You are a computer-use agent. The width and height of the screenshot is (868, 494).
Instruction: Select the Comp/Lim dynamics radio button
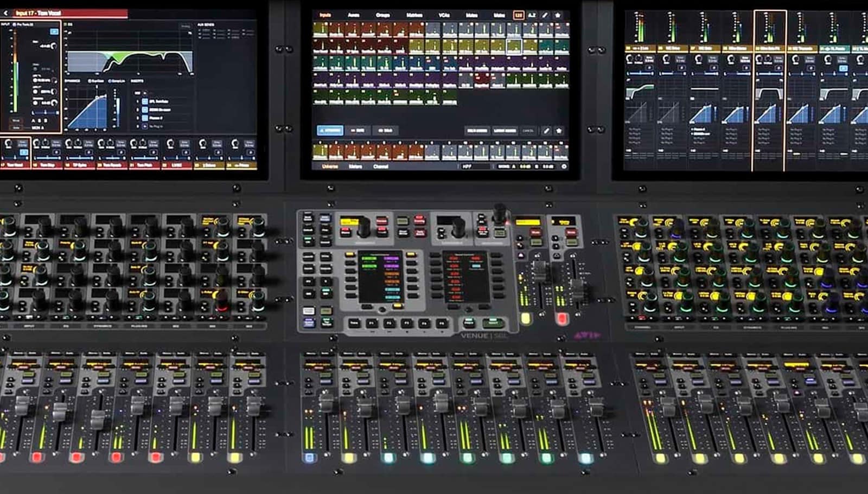click(109, 81)
